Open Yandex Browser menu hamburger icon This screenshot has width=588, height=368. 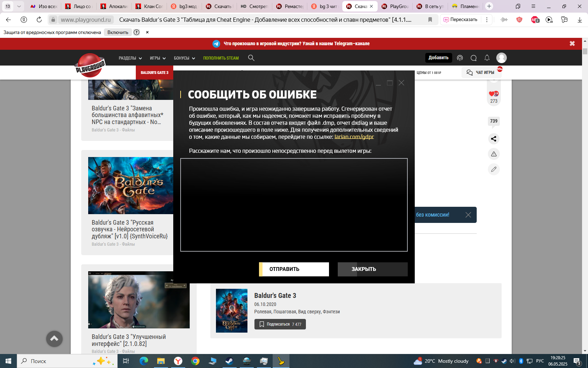533,6
